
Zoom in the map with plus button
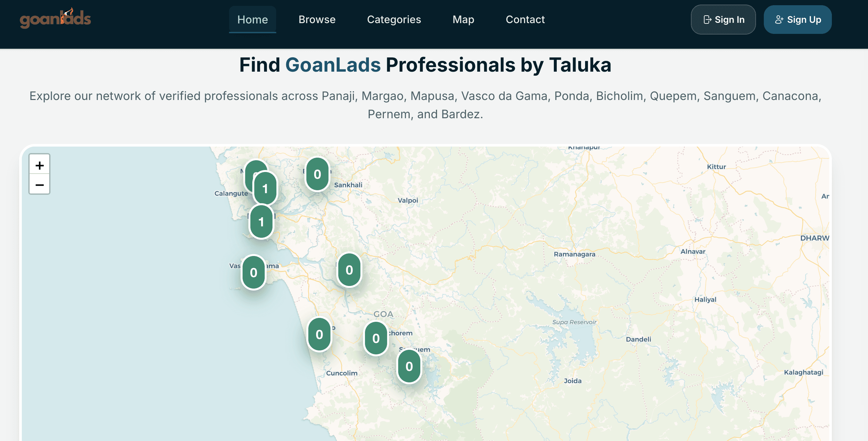pyautogui.click(x=39, y=165)
